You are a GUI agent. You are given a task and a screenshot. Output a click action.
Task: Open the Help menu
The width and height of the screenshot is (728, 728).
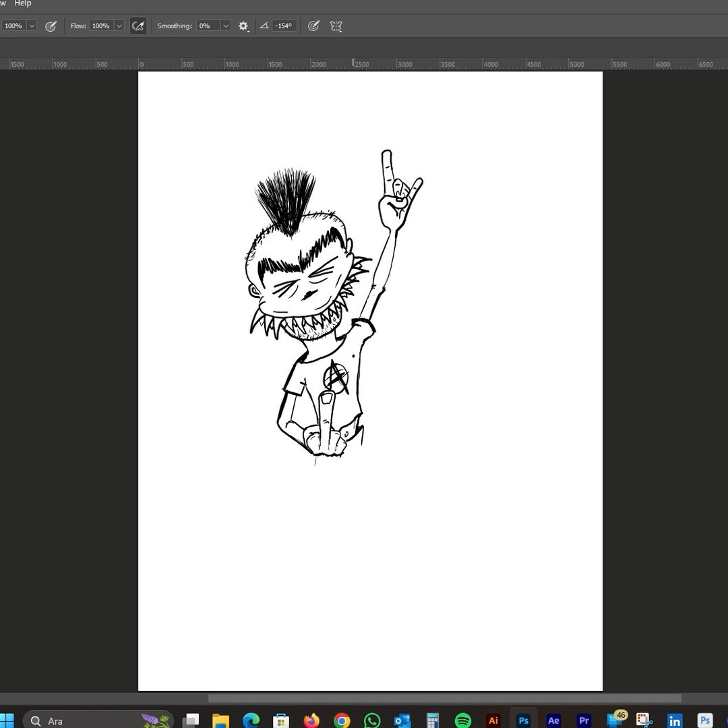click(x=23, y=3)
